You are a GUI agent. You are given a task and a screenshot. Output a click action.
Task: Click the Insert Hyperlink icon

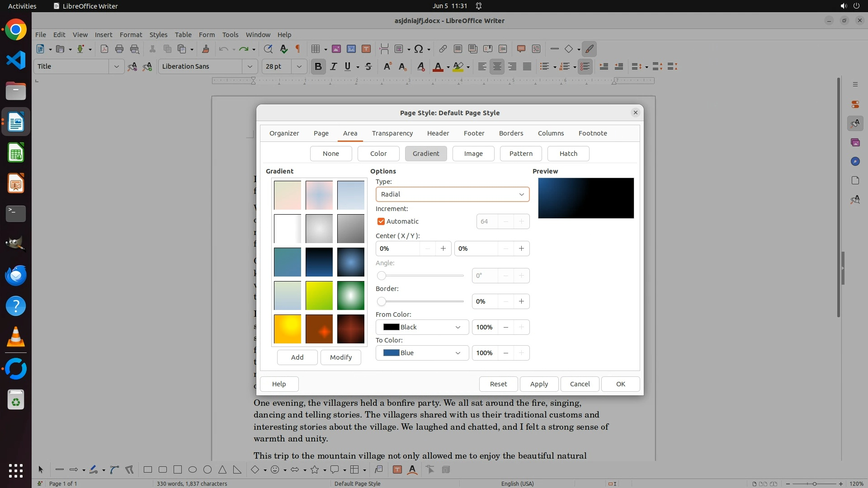[x=443, y=49]
